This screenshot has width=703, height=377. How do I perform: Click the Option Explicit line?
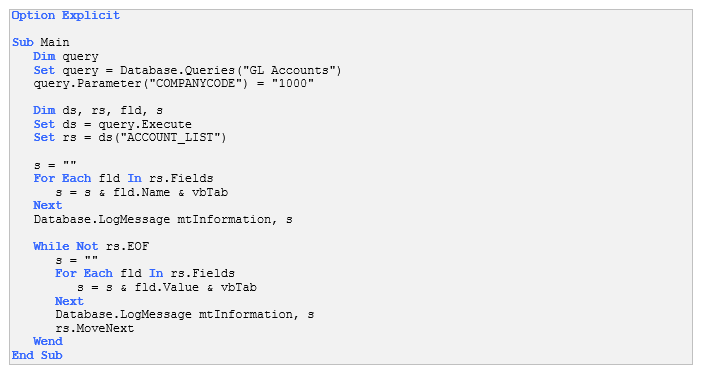coord(65,16)
